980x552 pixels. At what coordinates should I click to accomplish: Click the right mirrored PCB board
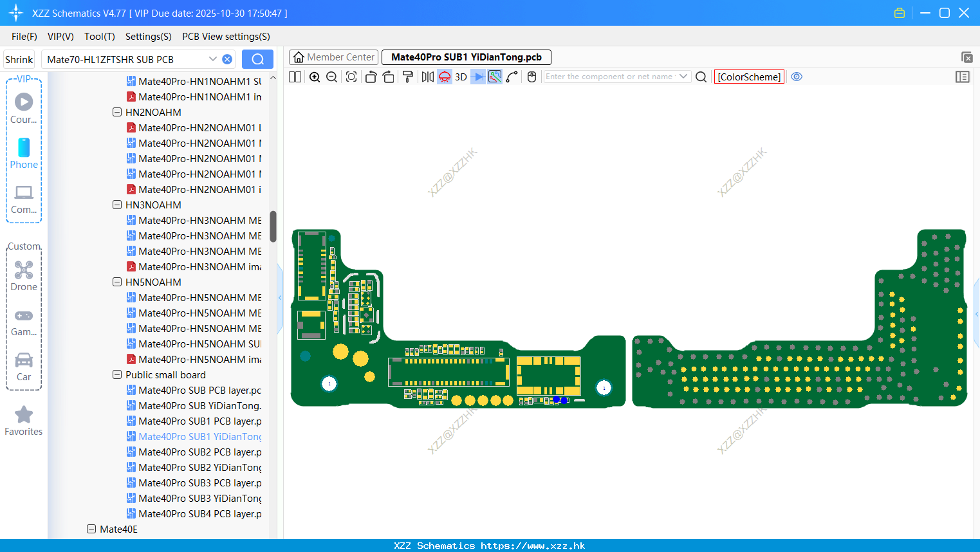[x=799, y=318]
